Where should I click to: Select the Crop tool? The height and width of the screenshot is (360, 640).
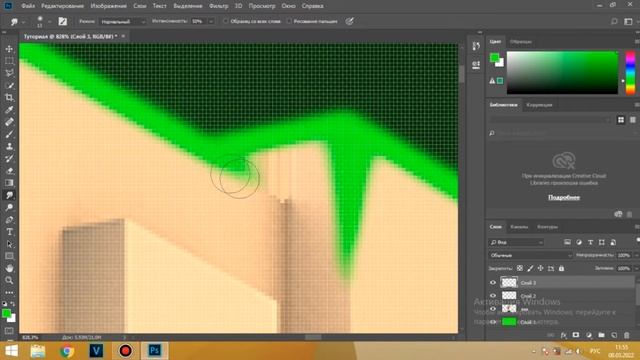pyautogui.click(x=9, y=98)
